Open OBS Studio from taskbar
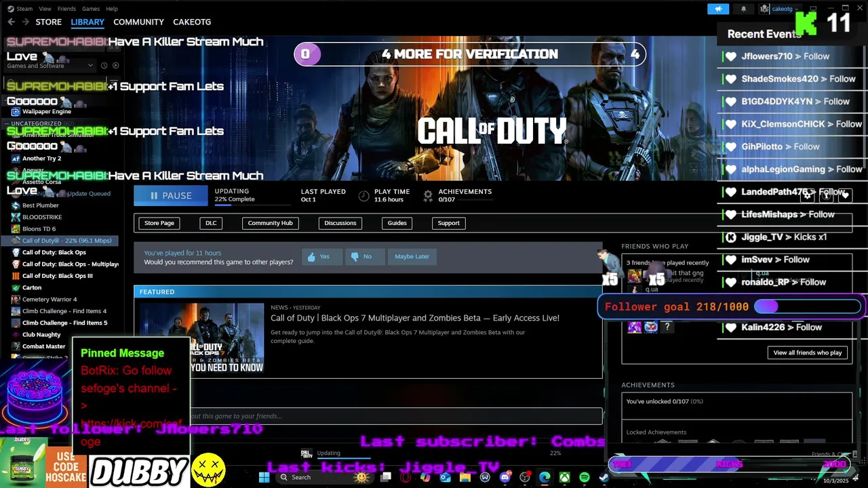Screen dimensions: 868x488 click(x=525, y=477)
